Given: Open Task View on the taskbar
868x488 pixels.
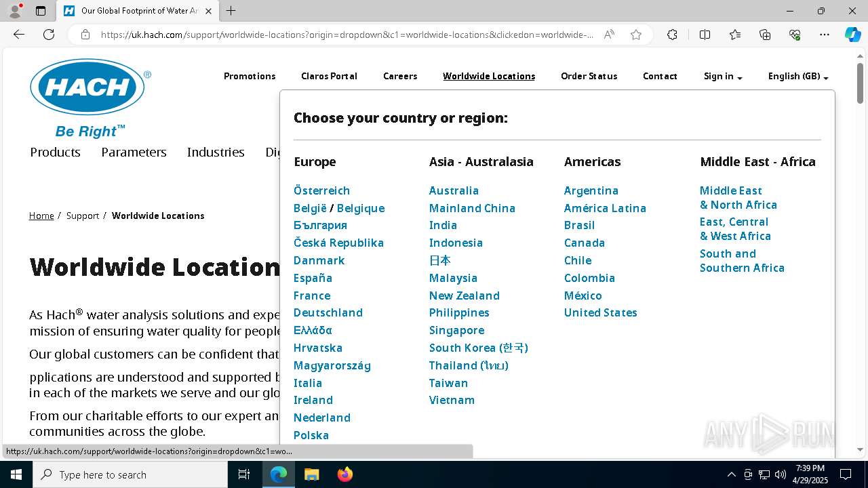Looking at the screenshot, I should [x=244, y=474].
